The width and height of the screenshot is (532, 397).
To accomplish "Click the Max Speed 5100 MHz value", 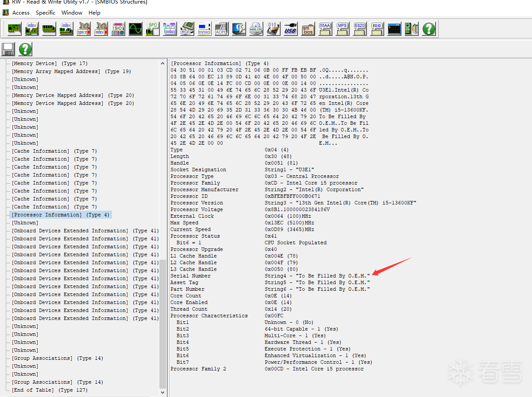I will (289, 223).
